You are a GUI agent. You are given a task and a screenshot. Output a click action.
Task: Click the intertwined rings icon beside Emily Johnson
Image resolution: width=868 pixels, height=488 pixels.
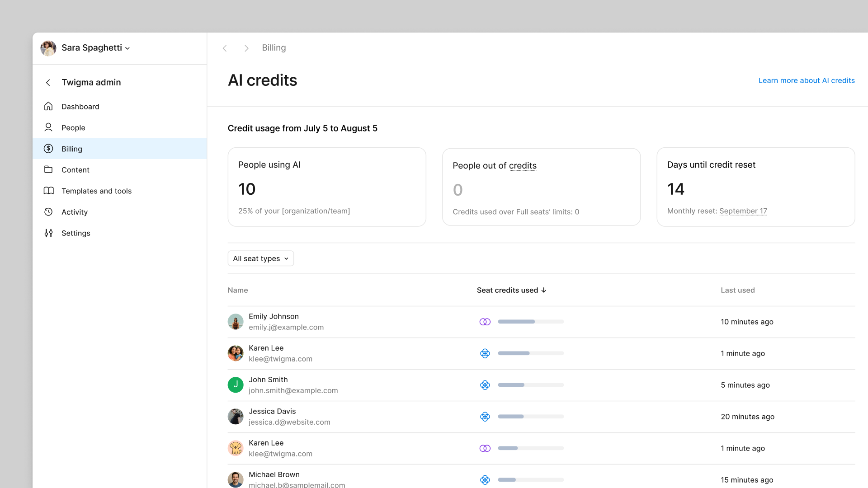click(485, 322)
